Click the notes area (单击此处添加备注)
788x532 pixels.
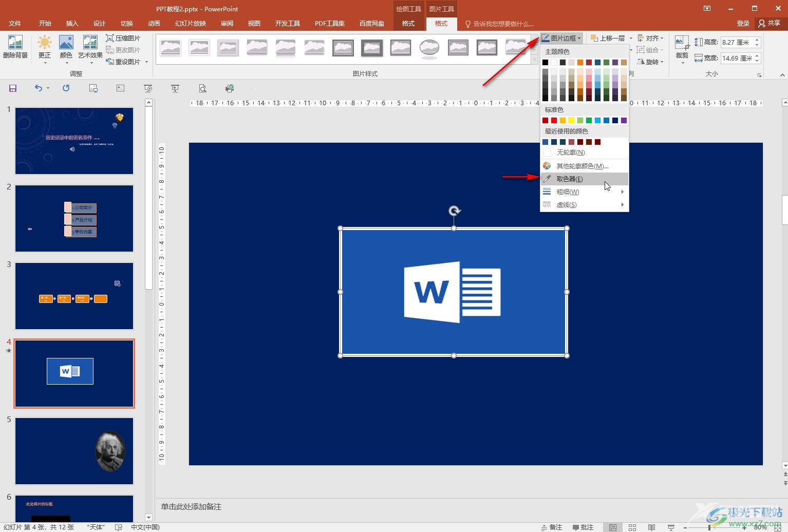191,506
